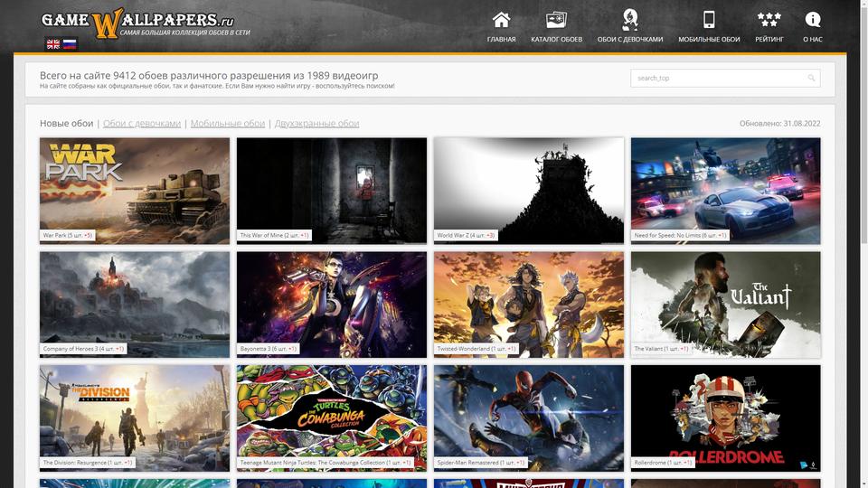Click the Обновлено: 31.08.2022 date text
The width and height of the screenshot is (868, 488).
click(779, 124)
